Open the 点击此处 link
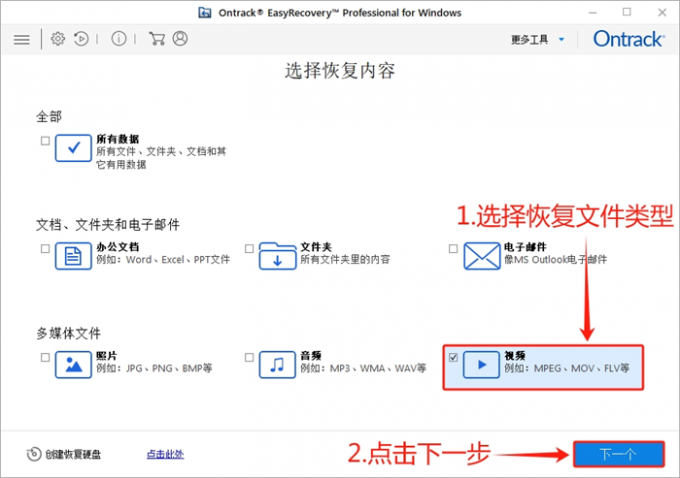 165,454
